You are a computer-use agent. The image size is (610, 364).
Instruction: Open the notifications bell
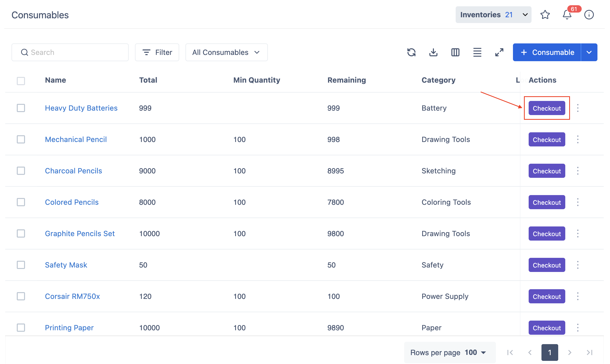[567, 15]
